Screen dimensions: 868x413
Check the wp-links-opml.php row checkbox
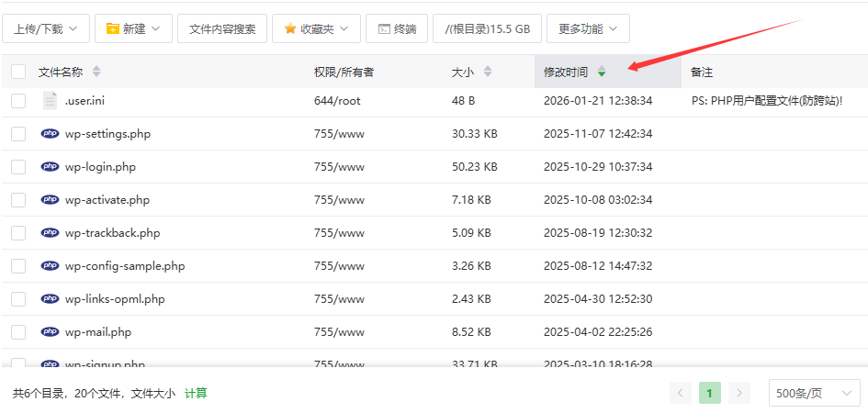tap(18, 299)
